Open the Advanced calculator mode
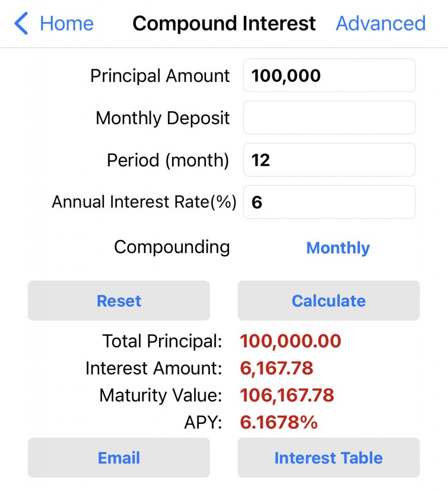This screenshot has height=491, width=448. 380,23
